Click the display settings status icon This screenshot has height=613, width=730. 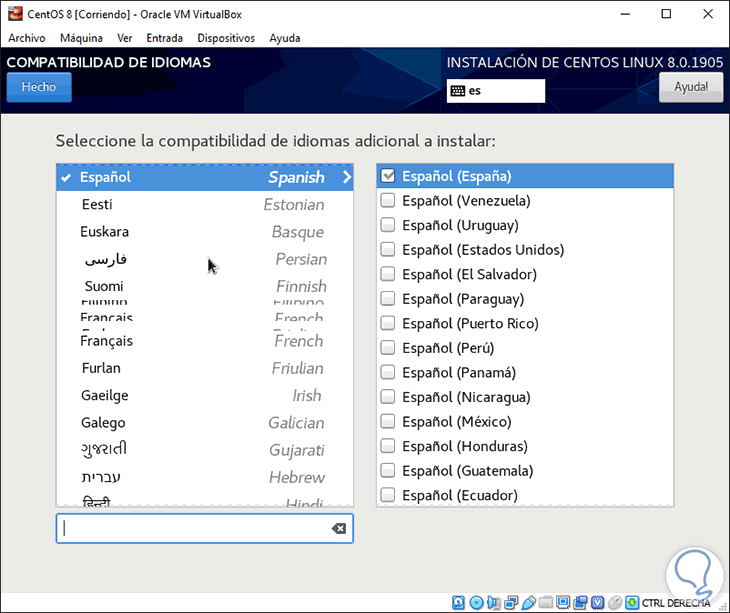click(x=563, y=602)
